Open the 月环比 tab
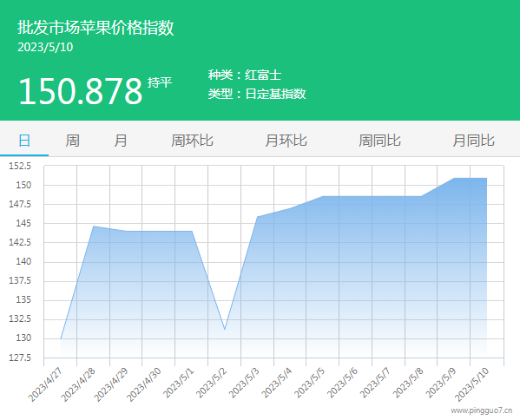 coord(286,141)
